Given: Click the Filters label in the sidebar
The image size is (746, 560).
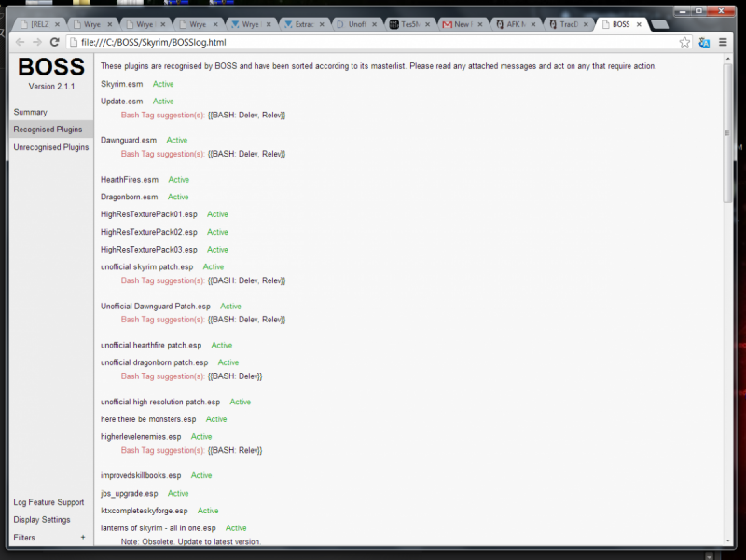Looking at the screenshot, I should pyautogui.click(x=24, y=538).
